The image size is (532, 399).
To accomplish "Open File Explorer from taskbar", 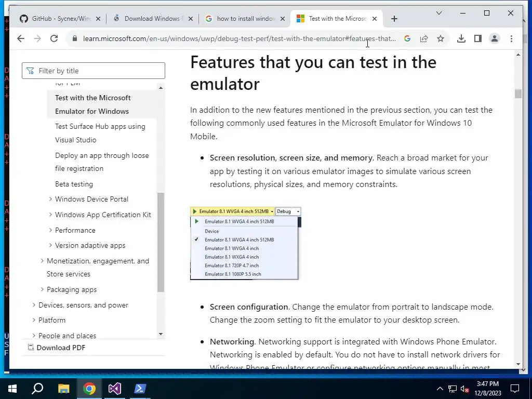I will (x=63, y=389).
